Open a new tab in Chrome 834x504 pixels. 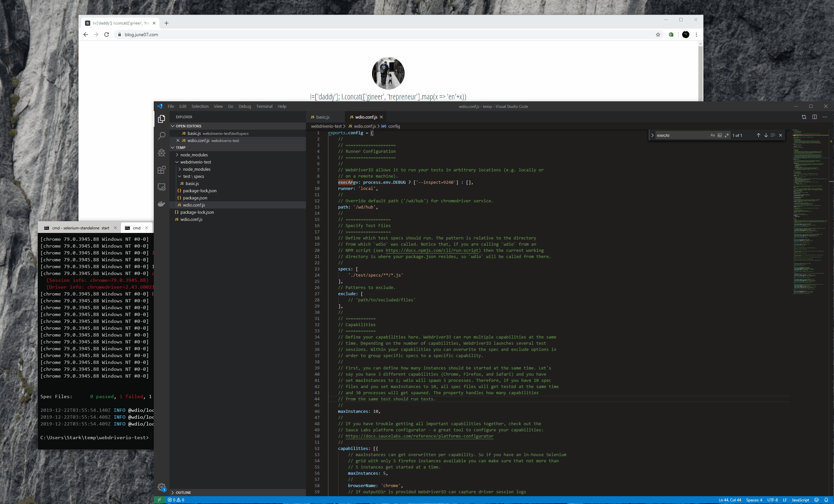point(166,23)
